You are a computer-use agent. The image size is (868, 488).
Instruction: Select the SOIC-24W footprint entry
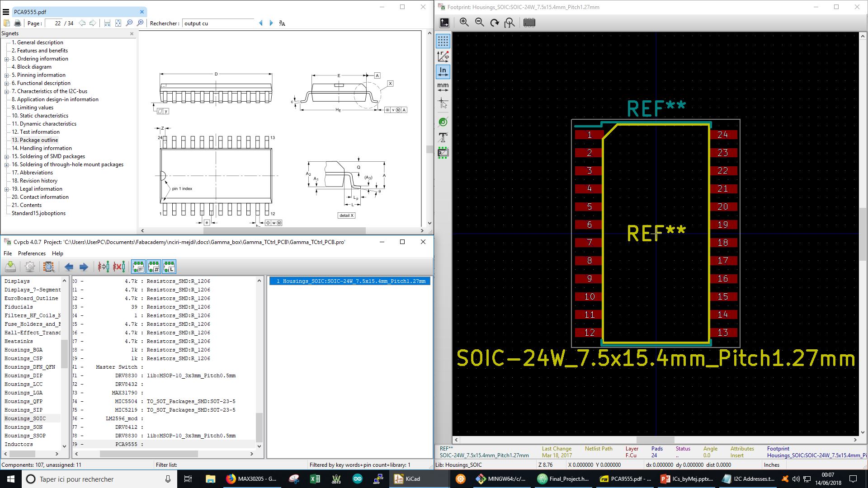350,281
